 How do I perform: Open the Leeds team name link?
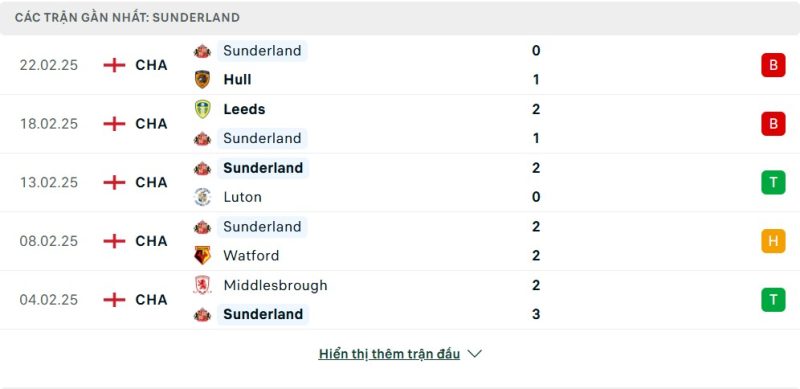[244, 109]
